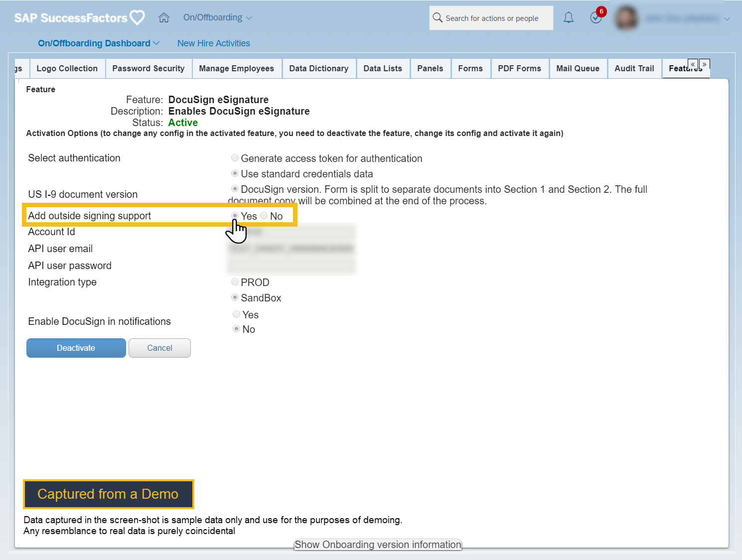Click DocuSign eSignature feature name
742x560 pixels.
click(218, 100)
